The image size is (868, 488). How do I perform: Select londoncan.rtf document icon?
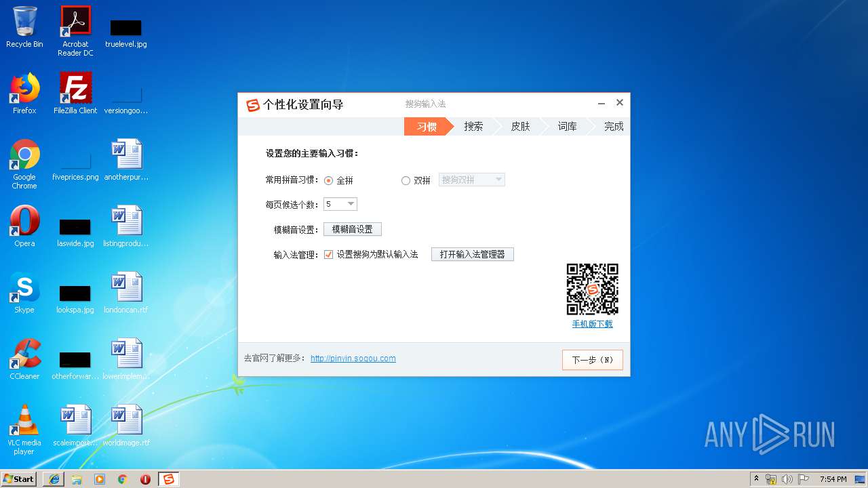coord(126,293)
